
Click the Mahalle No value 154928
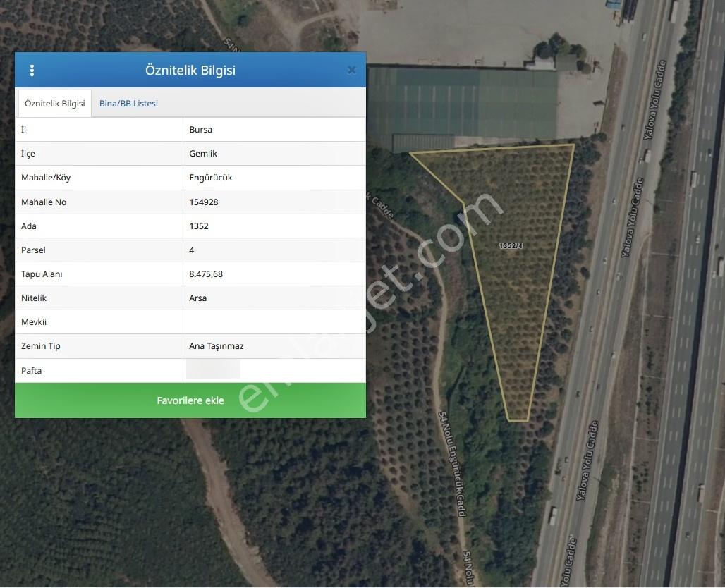point(203,202)
